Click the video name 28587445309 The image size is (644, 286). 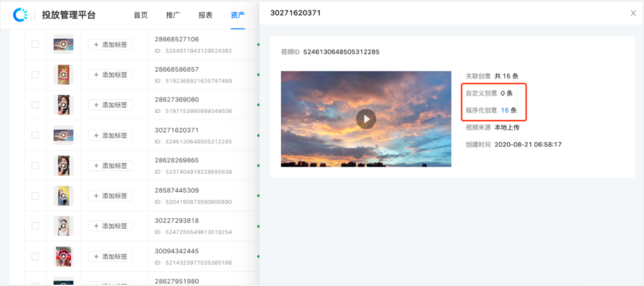click(x=176, y=190)
